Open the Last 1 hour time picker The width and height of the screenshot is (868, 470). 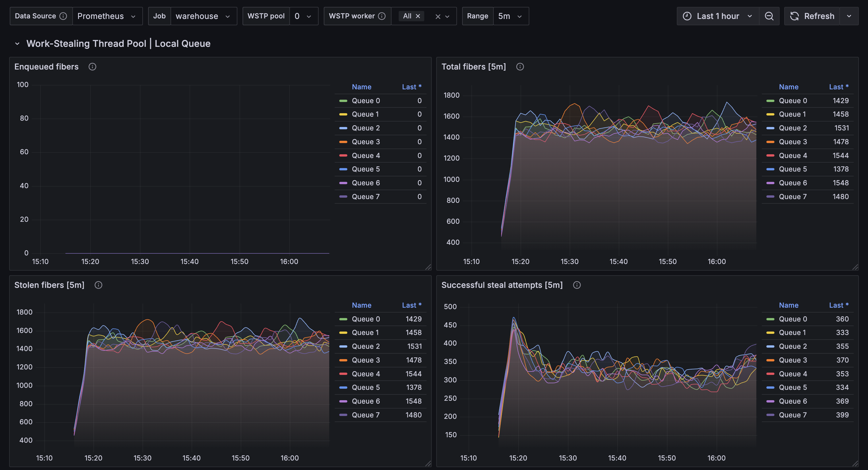[718, 16]
